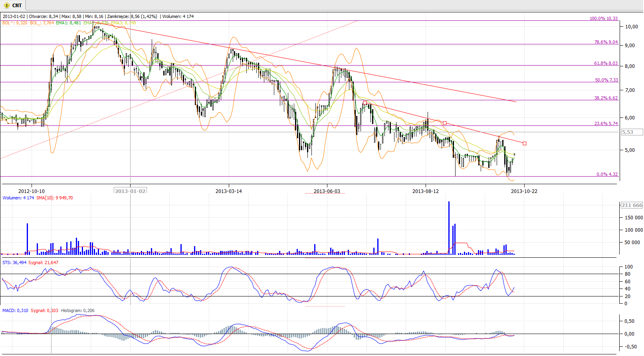The image size is (644, 356).
Task: Click Fibonacci label 50.0% 7.33
Action: [606, 80]
